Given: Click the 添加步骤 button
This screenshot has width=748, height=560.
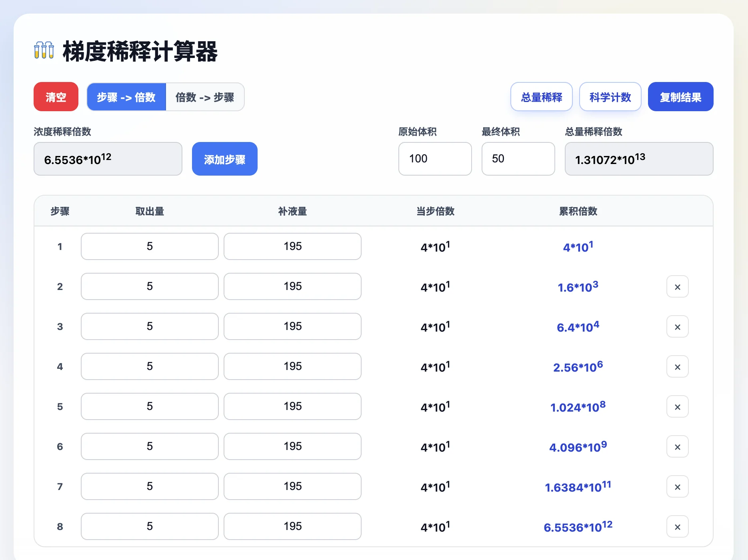Looking at the screenshot, I should [224, 159].
